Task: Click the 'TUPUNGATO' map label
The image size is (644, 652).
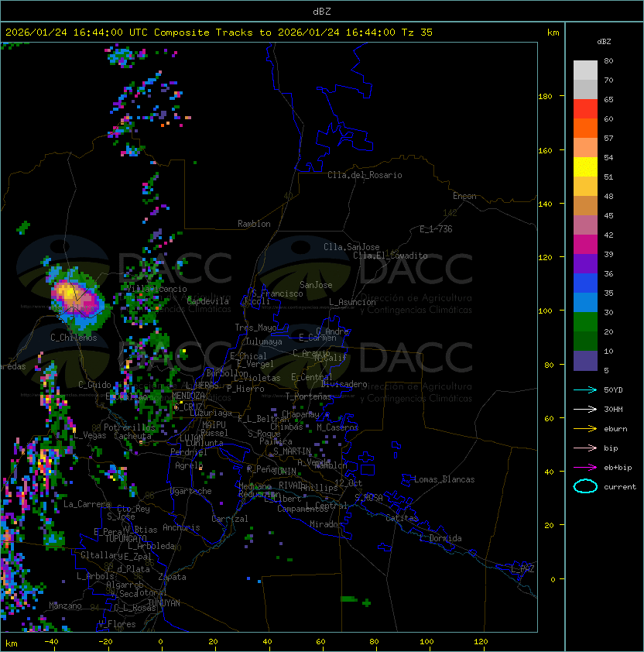Action: coord(125,539)
